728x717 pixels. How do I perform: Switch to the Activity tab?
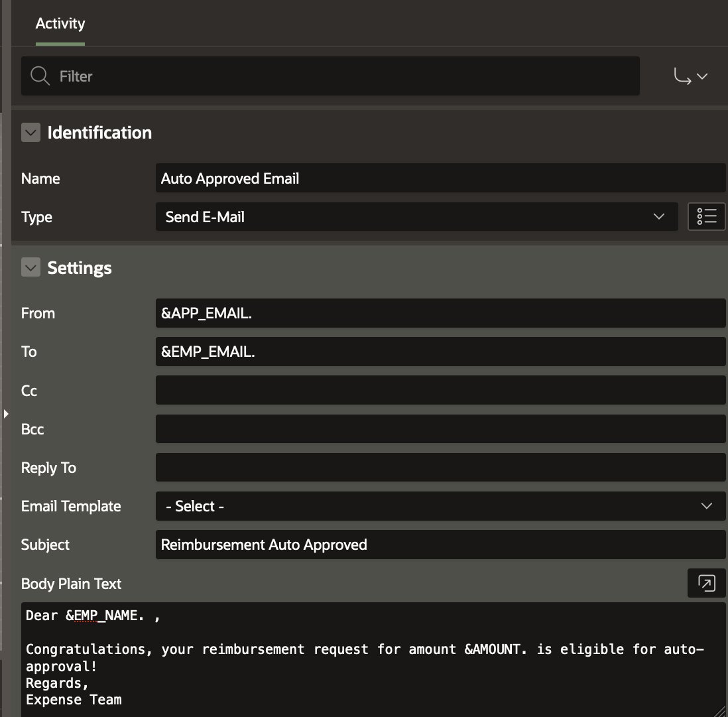[60, 24]
